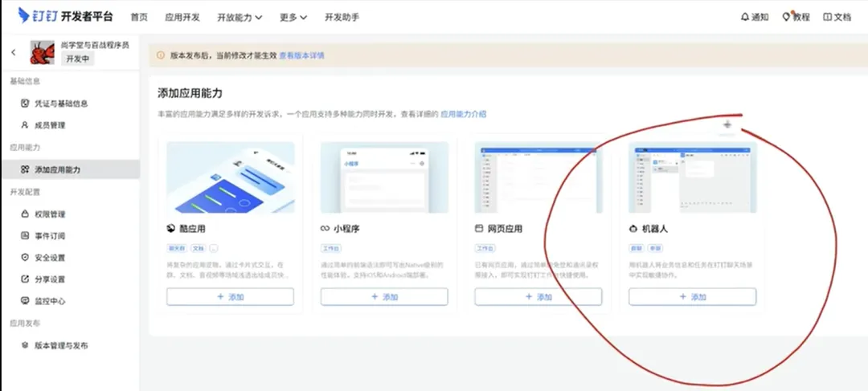Click the 酷应用 preview image
Viewport: 868px width, 391px height.
coord(231,177)
